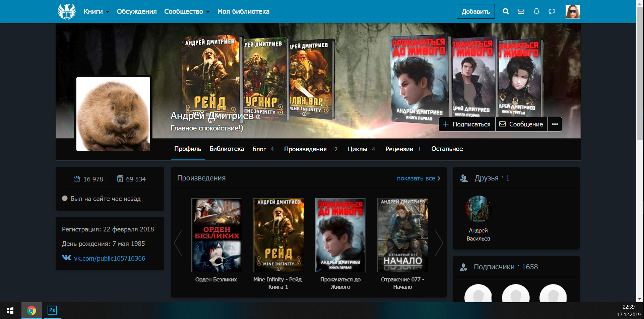
Task: Switch to the Библиотека tab
Action: tap(227, 149)
